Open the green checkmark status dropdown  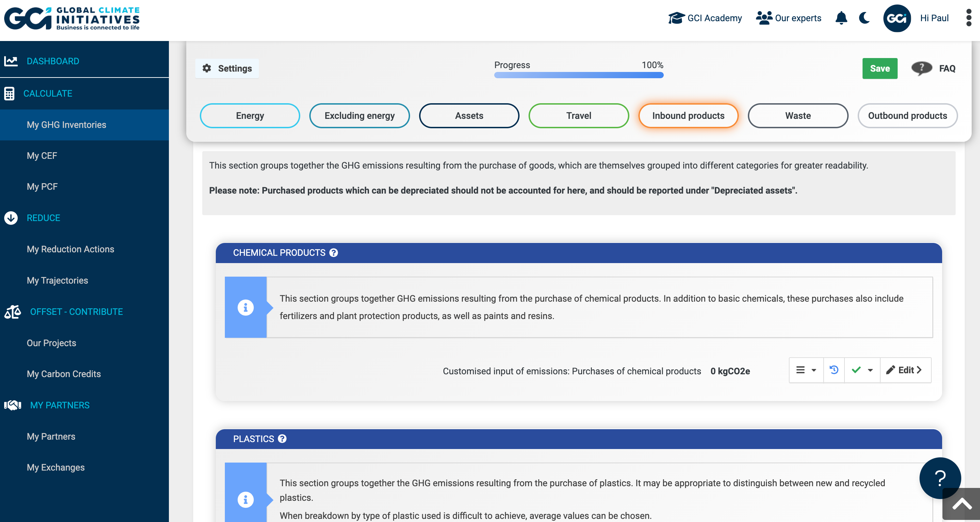(862, 370)
